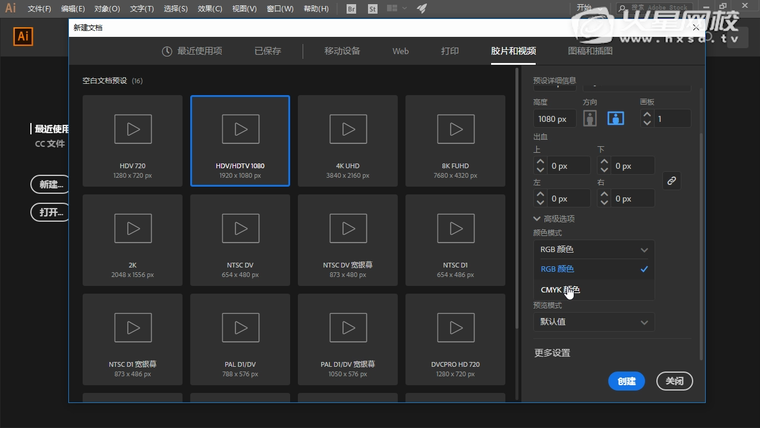The image size is (760, 428).
Task: Select portrait orientation icon
Action: [590, 119]
